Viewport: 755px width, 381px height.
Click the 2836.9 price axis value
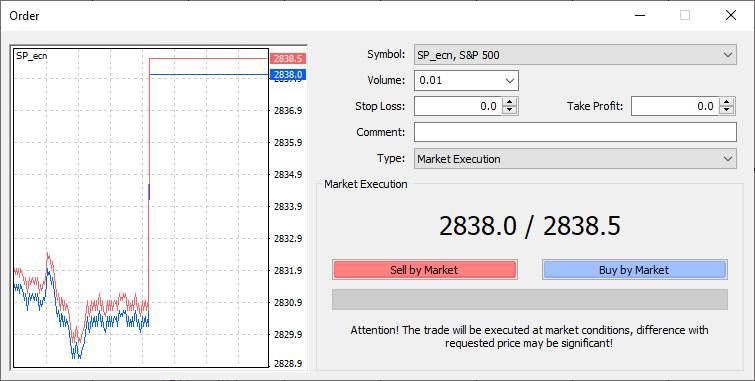coord(288,111)
